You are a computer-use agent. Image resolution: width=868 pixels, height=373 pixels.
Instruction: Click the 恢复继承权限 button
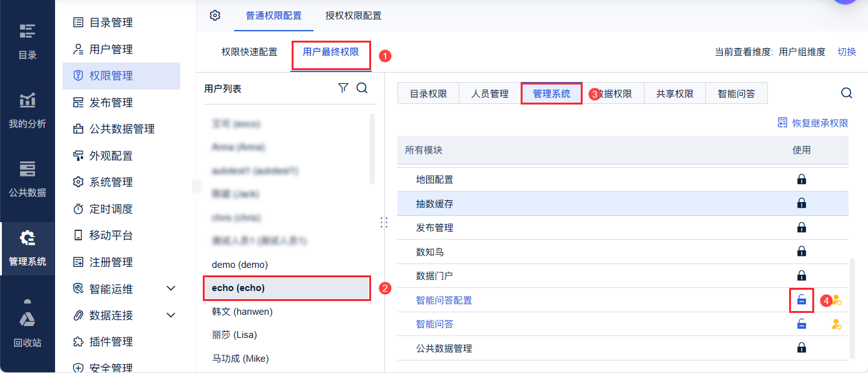tap(813, 123)
